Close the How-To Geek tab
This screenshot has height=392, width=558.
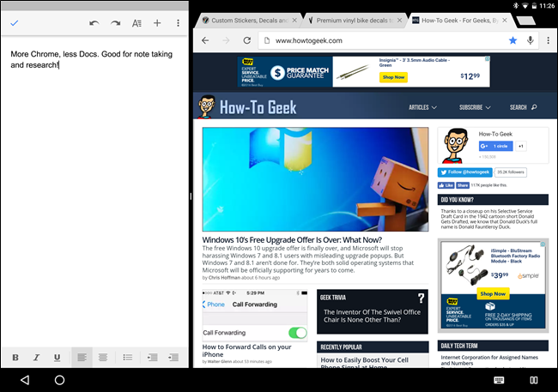[505, 21]
